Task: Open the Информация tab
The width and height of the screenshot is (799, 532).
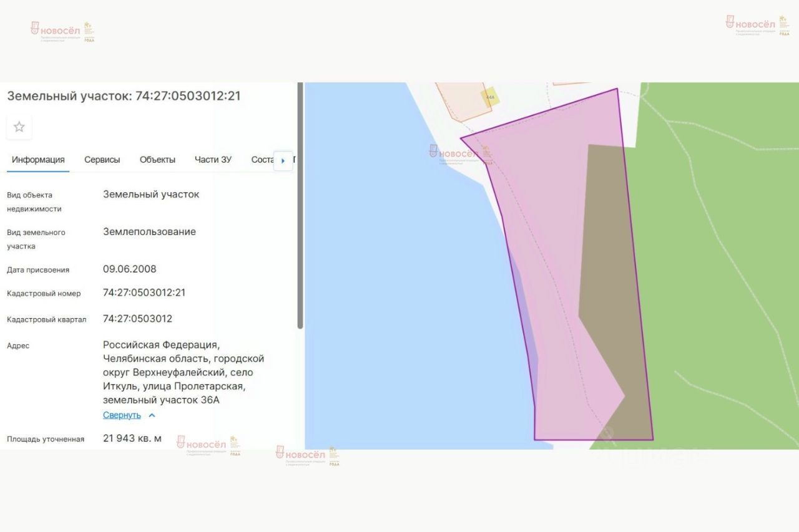Action: click(x=38, y=160)
